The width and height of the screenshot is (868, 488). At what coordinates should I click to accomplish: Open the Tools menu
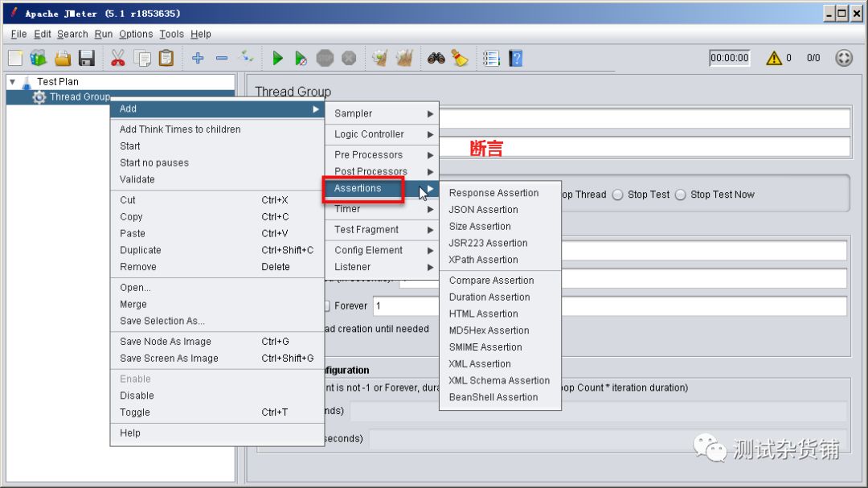(172, 34)
